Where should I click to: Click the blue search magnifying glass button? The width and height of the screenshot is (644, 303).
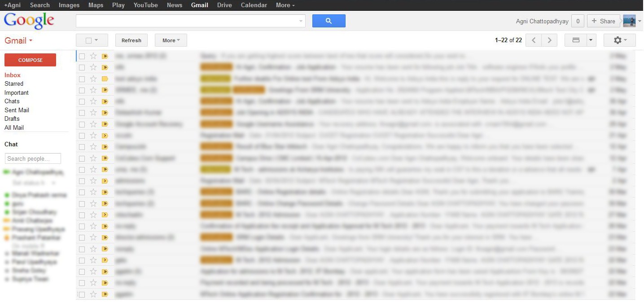pos(329,21)
